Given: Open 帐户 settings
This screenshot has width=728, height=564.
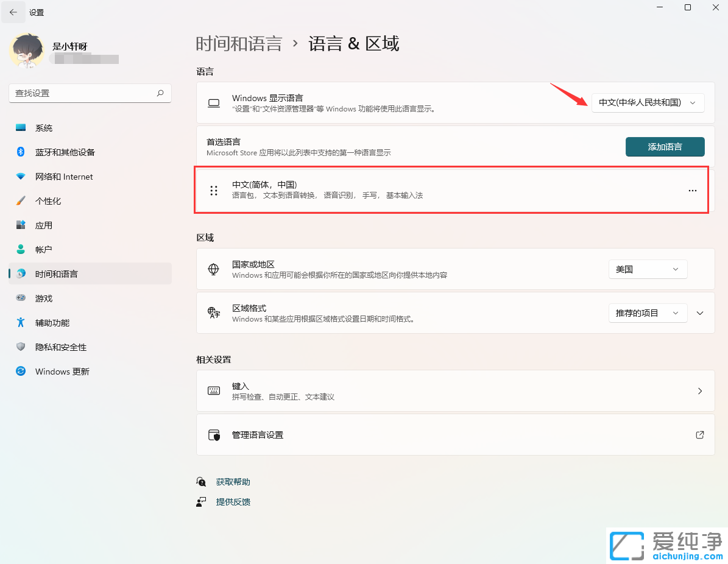Looking at the screenshot, I should tap(90, 250).
